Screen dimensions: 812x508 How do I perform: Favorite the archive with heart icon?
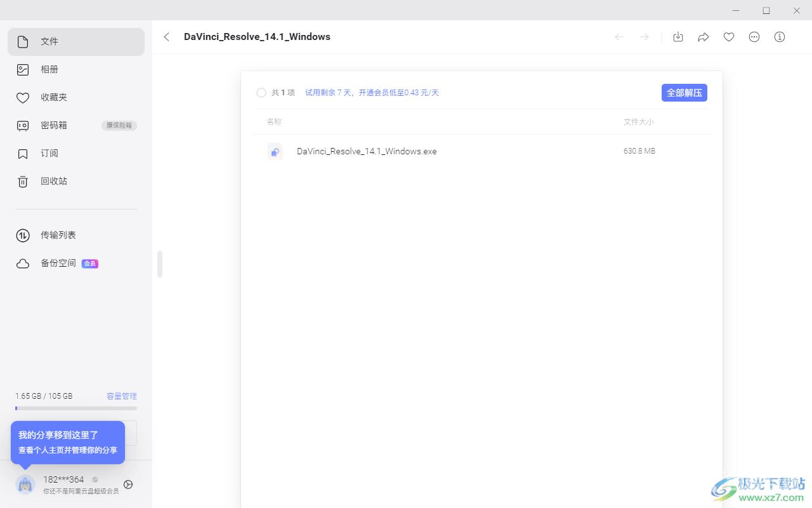coord(729,37)
